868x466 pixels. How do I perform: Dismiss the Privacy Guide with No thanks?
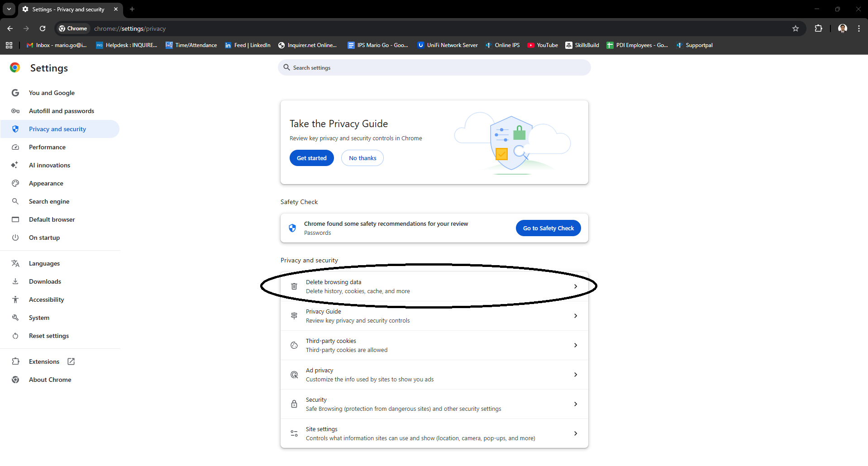pyautogui.click(x=362, y=158)
